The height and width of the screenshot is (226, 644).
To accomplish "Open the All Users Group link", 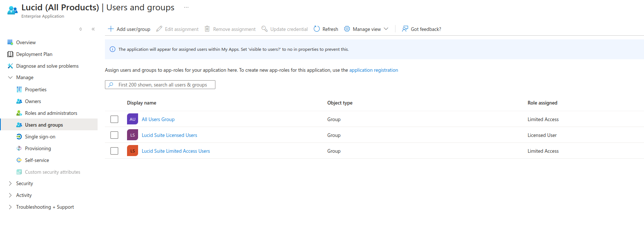I will point(158,119).
